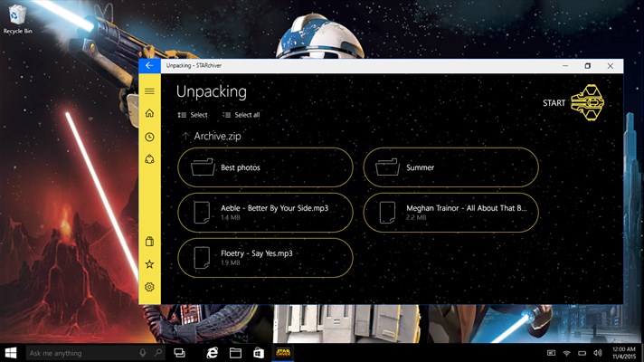Viewport: 644px width, 362px height.
Task: Select the Meghan Trainor mp3 file
Action: coord(451,213)
